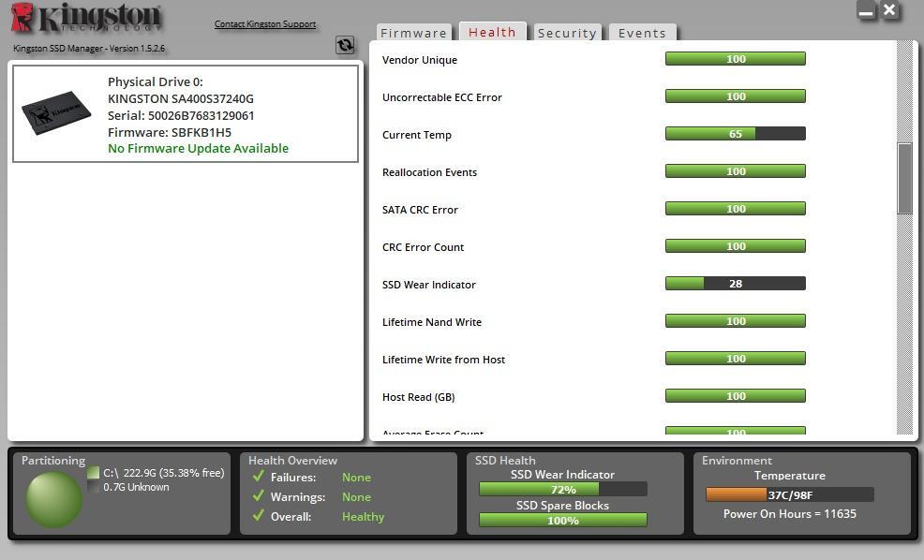Click the Firmware: SBFKB1H5 text

pos(170,132)
